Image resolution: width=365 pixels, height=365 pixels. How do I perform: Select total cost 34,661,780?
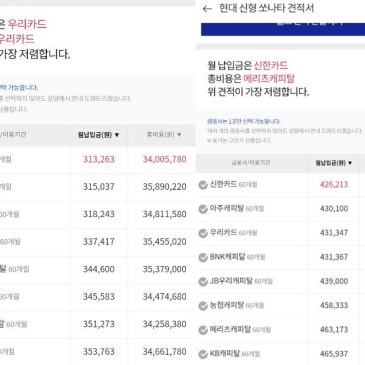(x=164, y=352)
